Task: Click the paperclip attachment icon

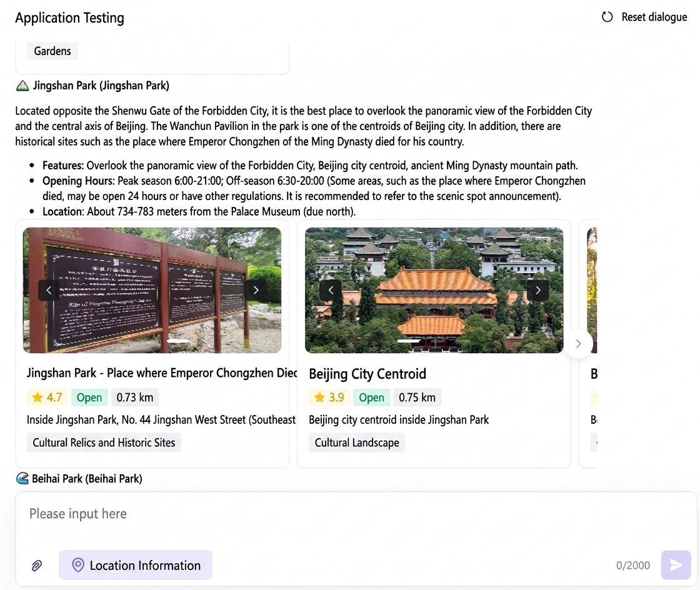Action: (37, 566)
